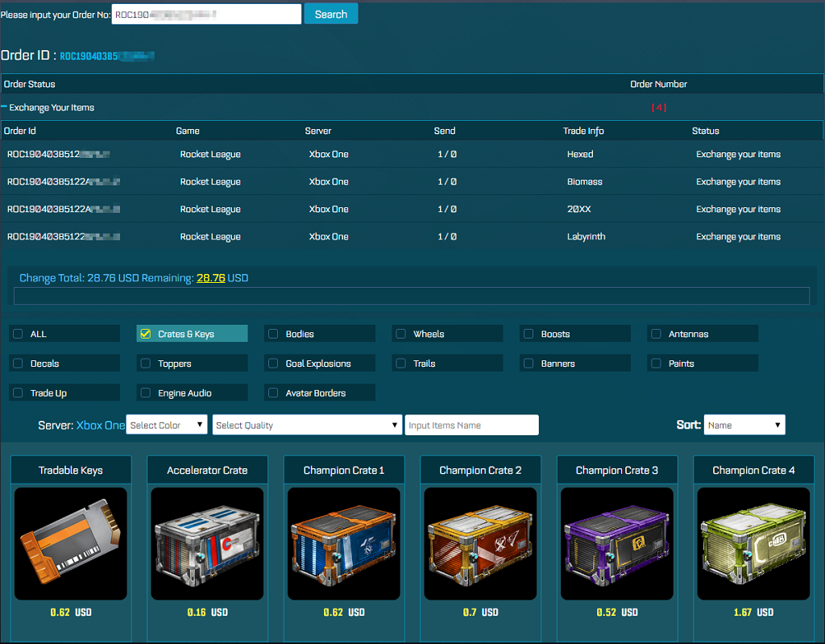Check the Banners checkbox
Viewport: 825px width, 644px height.
[x=529, y=364]
